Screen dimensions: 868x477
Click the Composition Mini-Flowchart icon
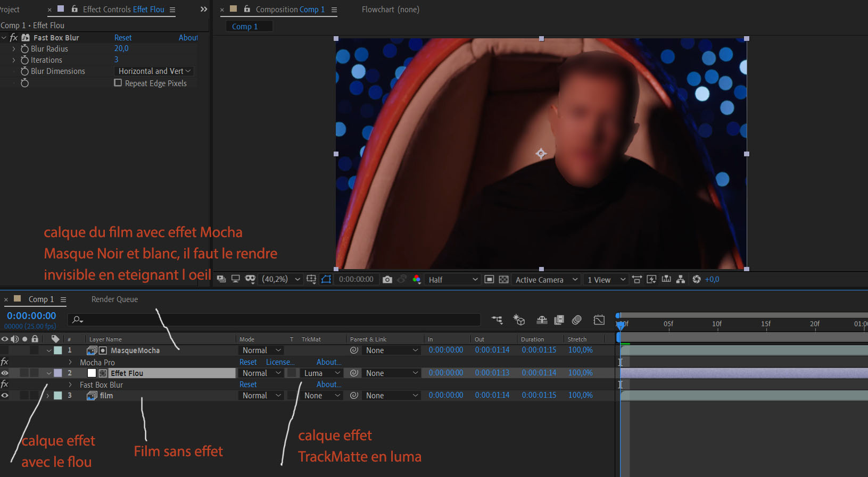tap(497, 320)
